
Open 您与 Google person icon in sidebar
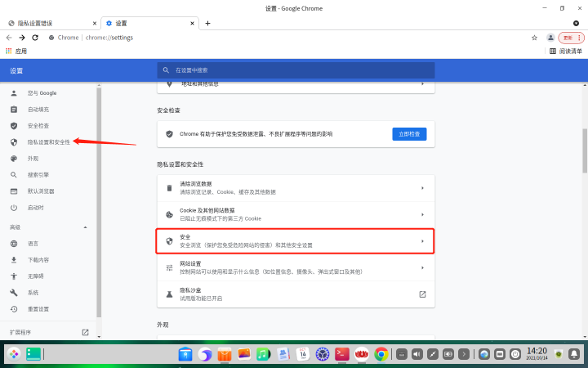pos(14,93)
